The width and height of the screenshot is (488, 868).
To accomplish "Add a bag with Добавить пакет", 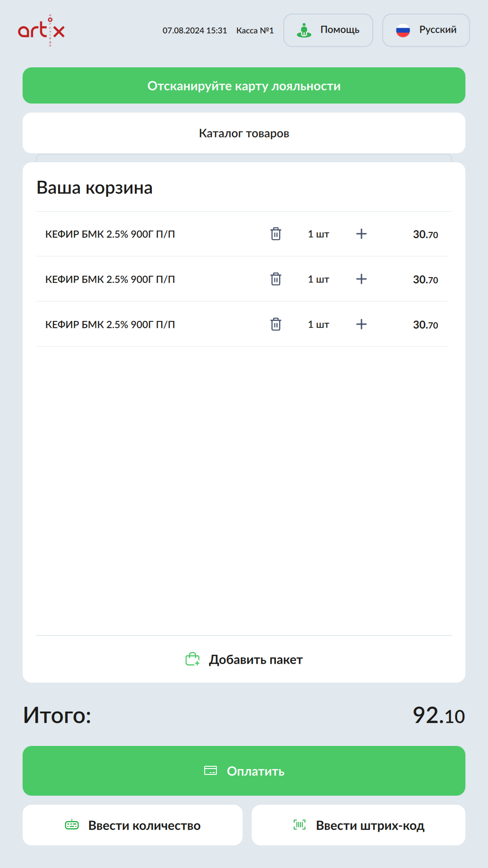I will click(244, 660).
